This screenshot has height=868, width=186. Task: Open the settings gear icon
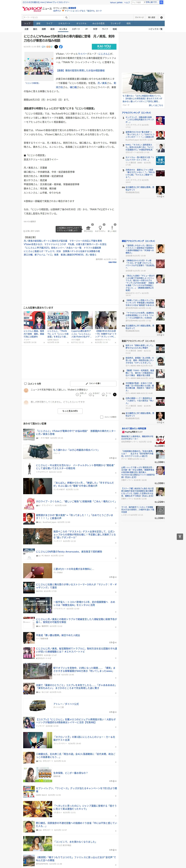pos(161,17)
